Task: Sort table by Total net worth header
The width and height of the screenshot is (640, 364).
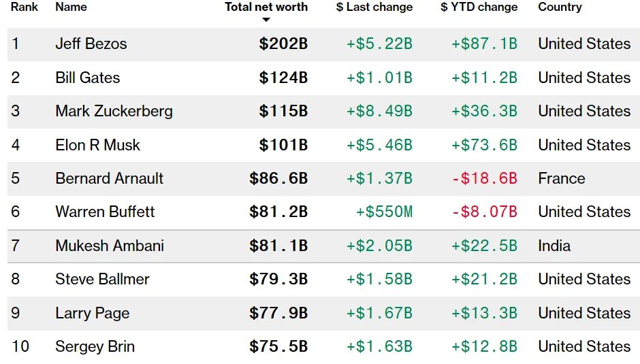Action: 266,7
